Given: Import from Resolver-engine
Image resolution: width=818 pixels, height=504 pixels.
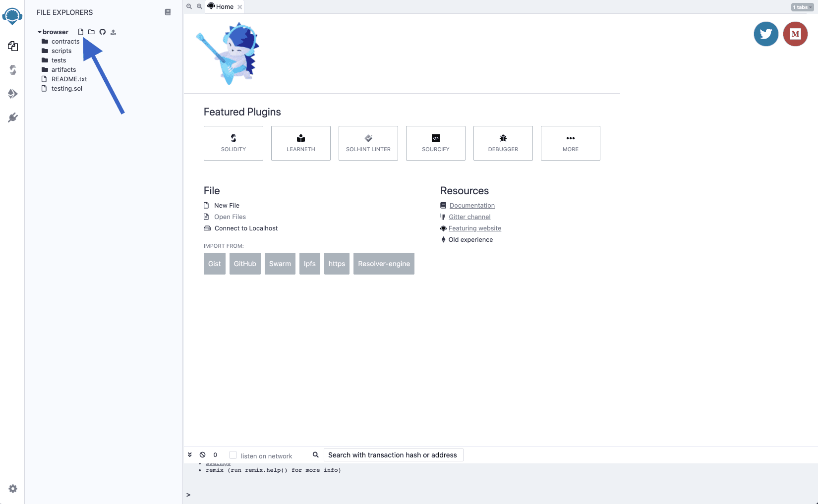Looking at the screenshot, I should click(384, 264).
